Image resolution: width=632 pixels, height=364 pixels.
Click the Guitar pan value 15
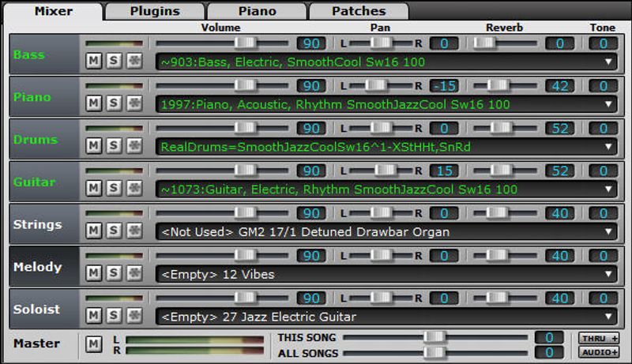pyautogui.click(x=444, y=171)
